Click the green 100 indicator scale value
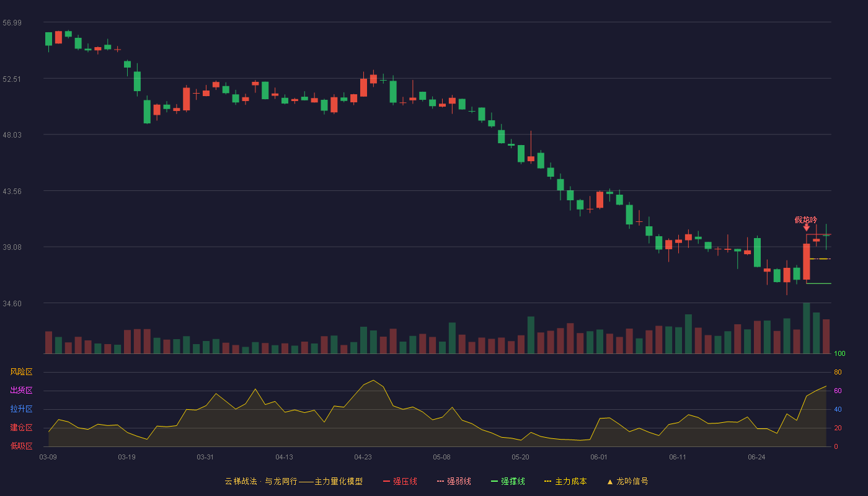This screenshot has height=496, width=868. coord(839,354)
